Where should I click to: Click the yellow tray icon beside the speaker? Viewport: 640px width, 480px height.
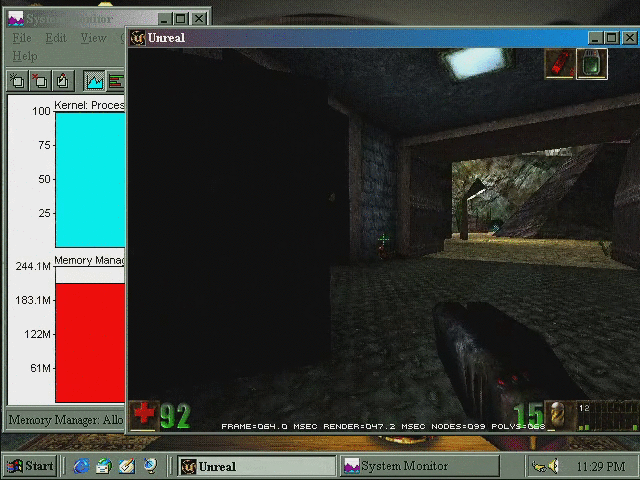(539, 466)
